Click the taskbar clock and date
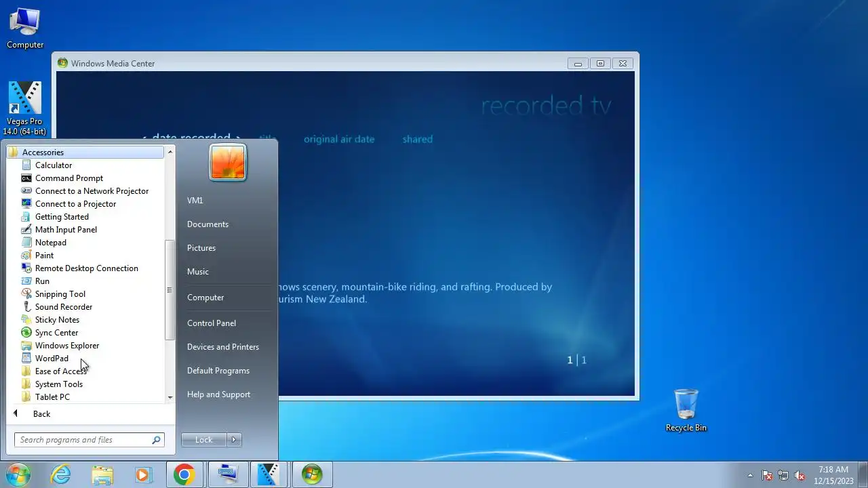868x488 pixels. tap(833, 475)
